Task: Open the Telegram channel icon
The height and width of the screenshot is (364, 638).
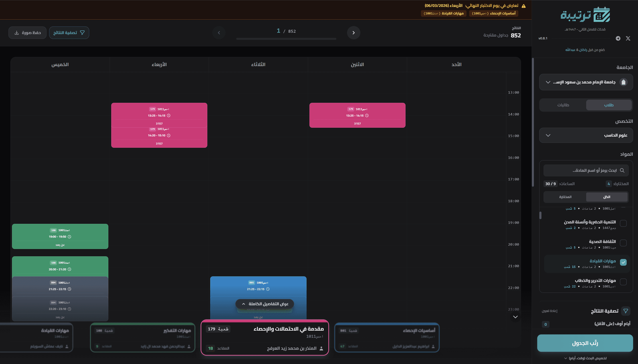Action: click(618, 38)
